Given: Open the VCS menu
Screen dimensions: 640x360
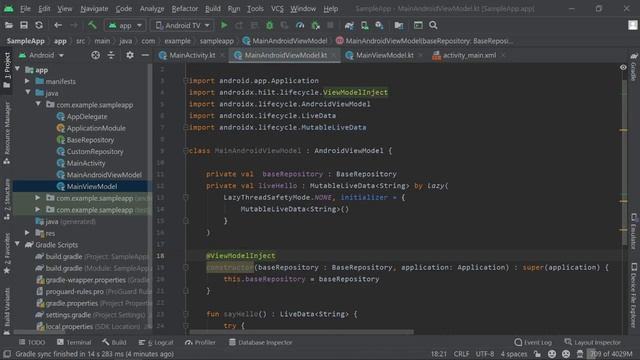Looking at the screenshot, I should point(277,9).
